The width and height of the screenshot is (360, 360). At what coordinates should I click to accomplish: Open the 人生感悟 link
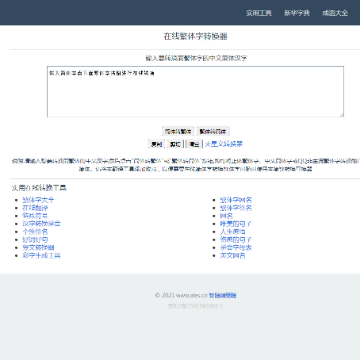[233, 232]
